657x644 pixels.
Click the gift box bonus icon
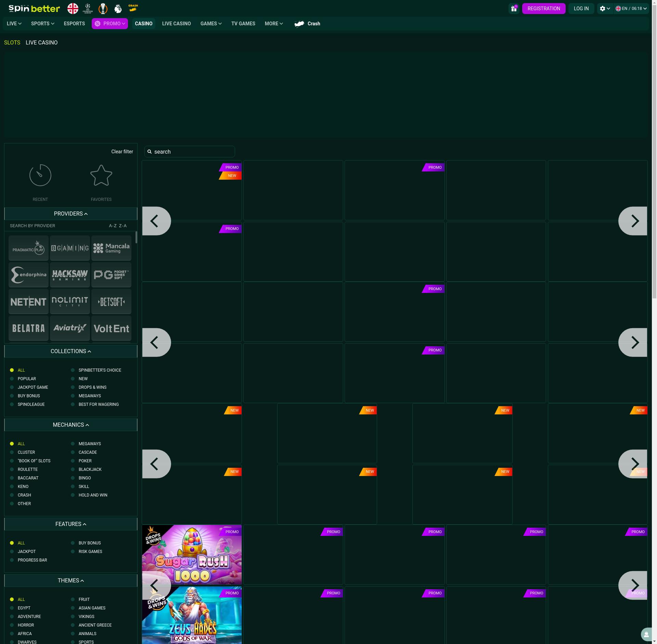(514, 9)
